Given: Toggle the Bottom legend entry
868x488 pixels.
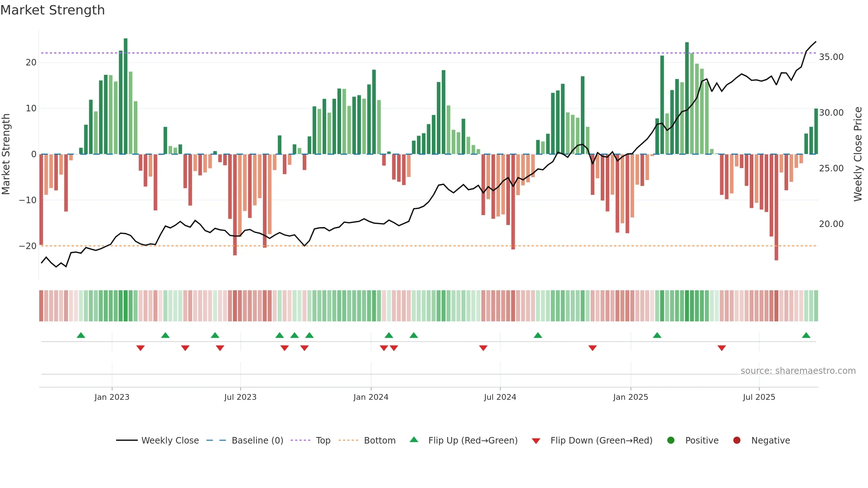Looking at the screenshot, I should (367, 440).
